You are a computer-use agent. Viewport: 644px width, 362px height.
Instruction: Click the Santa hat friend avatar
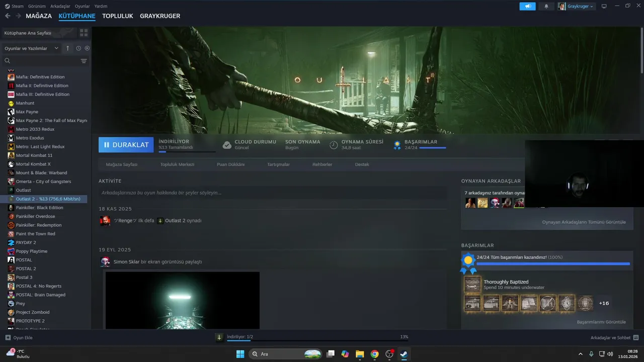[x=495, y=203]
